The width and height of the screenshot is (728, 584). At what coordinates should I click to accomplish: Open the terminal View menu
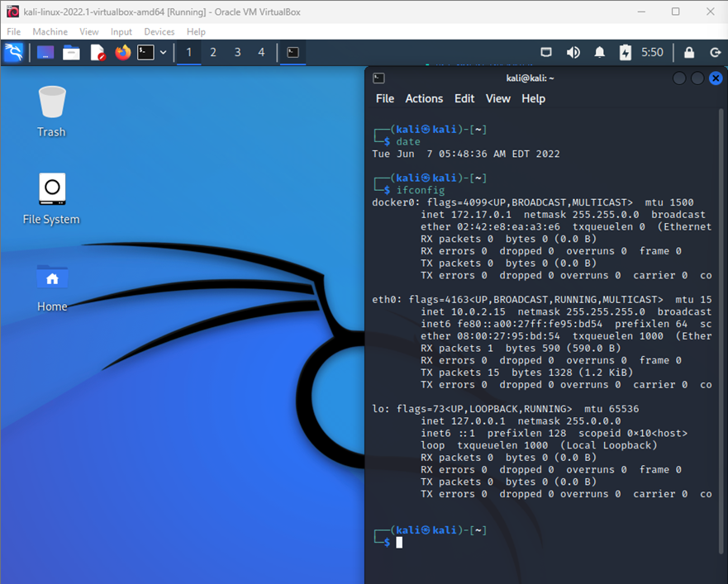pos(497,98)
